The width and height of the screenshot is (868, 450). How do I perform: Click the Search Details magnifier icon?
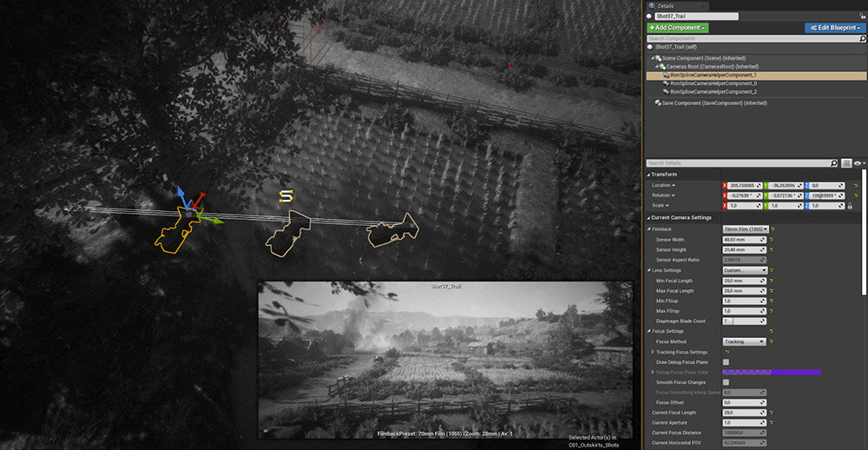tap(833, 163)
